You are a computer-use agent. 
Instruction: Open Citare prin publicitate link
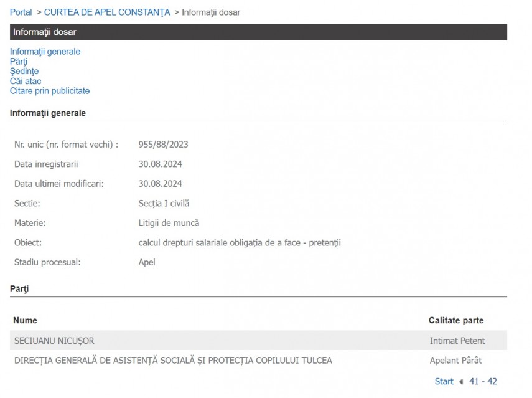(x=50, y=91)
